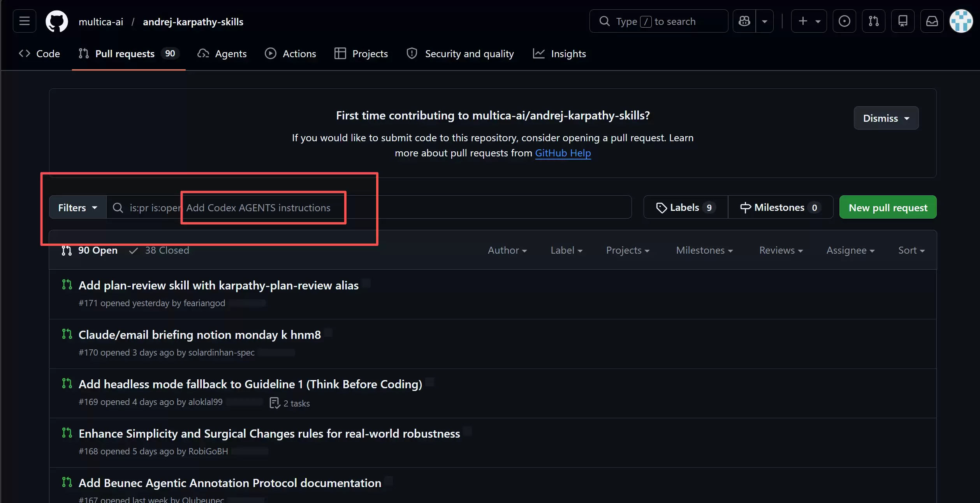
Task: Expand the Label filter dropdown
Action: (567, 250)
